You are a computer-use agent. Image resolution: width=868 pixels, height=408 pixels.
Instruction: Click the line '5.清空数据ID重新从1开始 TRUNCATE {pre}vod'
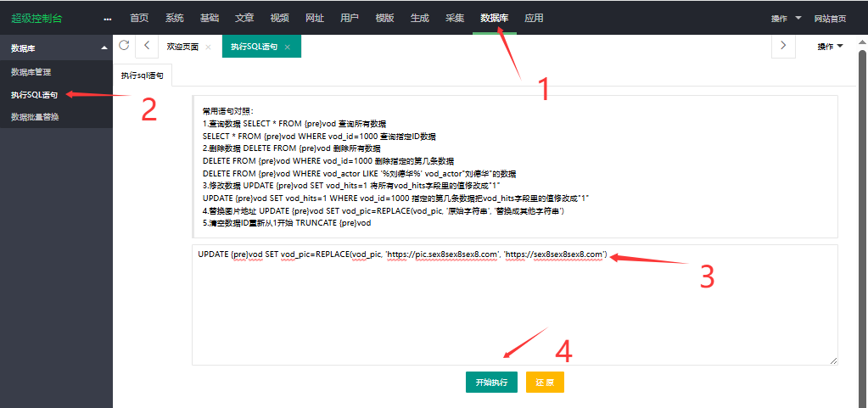coord(287,224)
